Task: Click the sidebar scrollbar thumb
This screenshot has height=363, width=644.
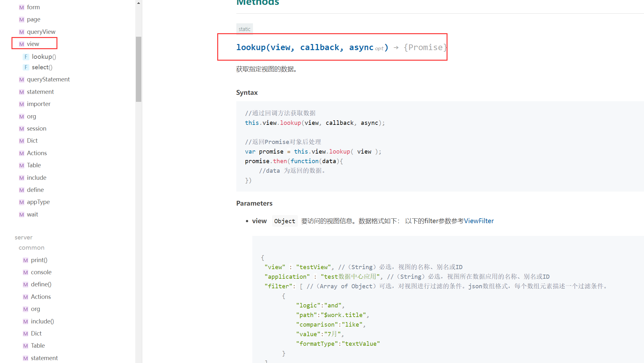Action: pos(138,69)
